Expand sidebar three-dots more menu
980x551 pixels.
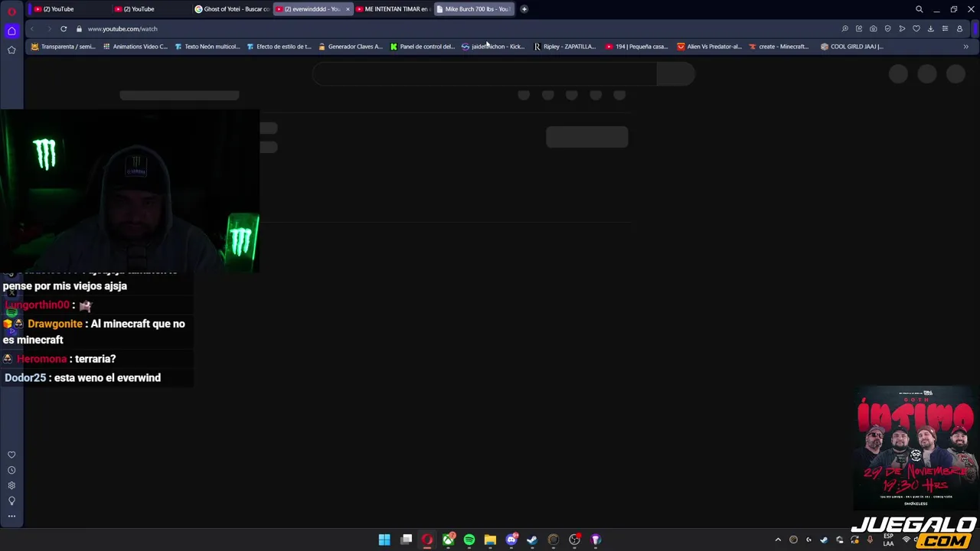coord(11,516)
